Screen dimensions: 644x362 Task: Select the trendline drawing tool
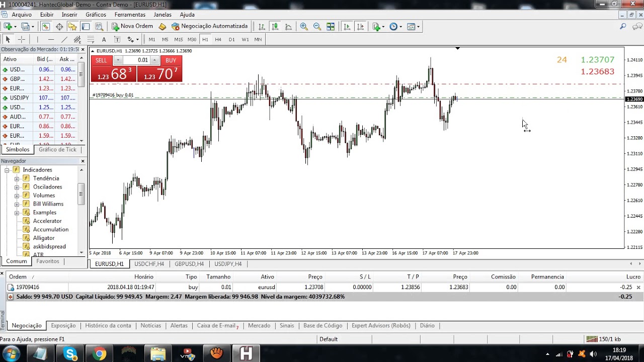[x=64, y=39]
